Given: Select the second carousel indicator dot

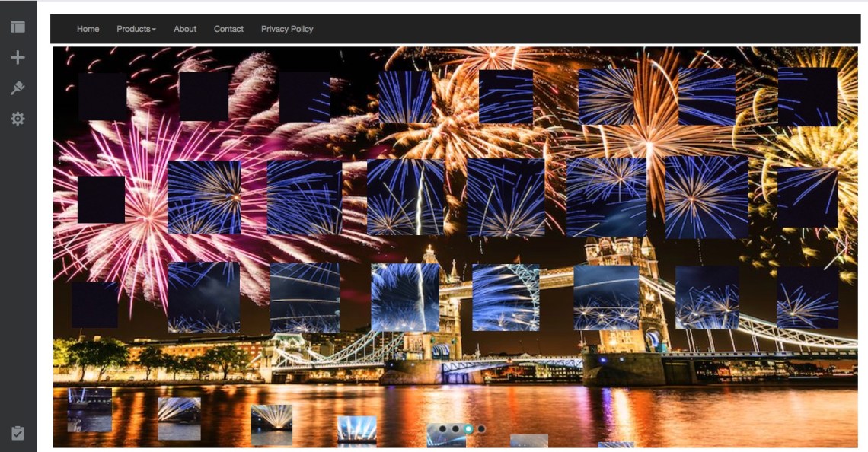Looking at the screenshot, I should (x=455, y=429).
